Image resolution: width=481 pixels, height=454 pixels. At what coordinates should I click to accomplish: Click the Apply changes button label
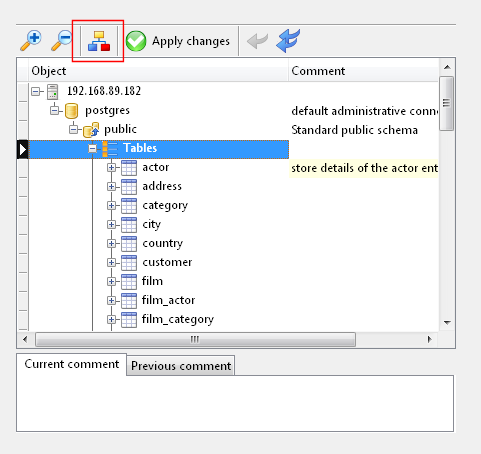(x=191, y=41)
